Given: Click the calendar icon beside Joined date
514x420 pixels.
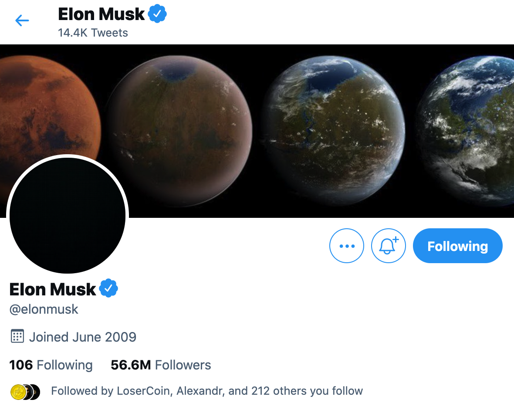Looking at the screenshot, I should tap(17, 336).
